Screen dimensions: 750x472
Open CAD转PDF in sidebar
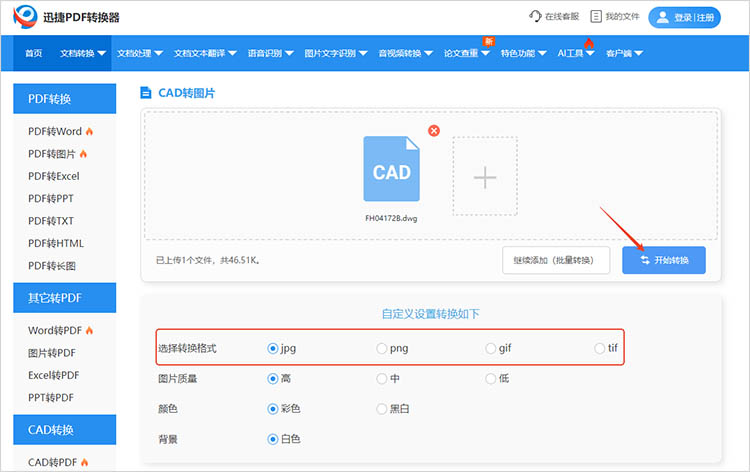[x=53, y=462]
